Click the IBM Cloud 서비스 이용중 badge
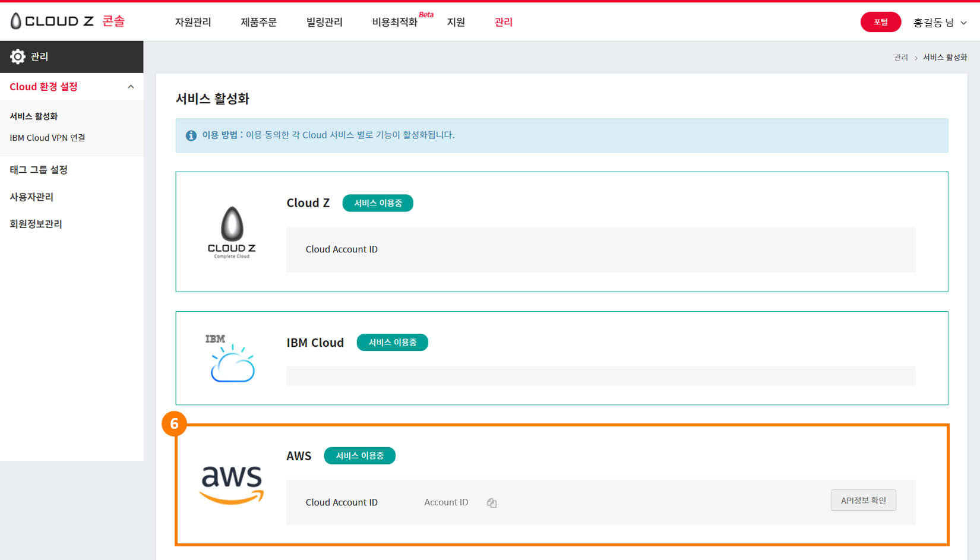The image size is (980, 560). click(x=392, y=343)
